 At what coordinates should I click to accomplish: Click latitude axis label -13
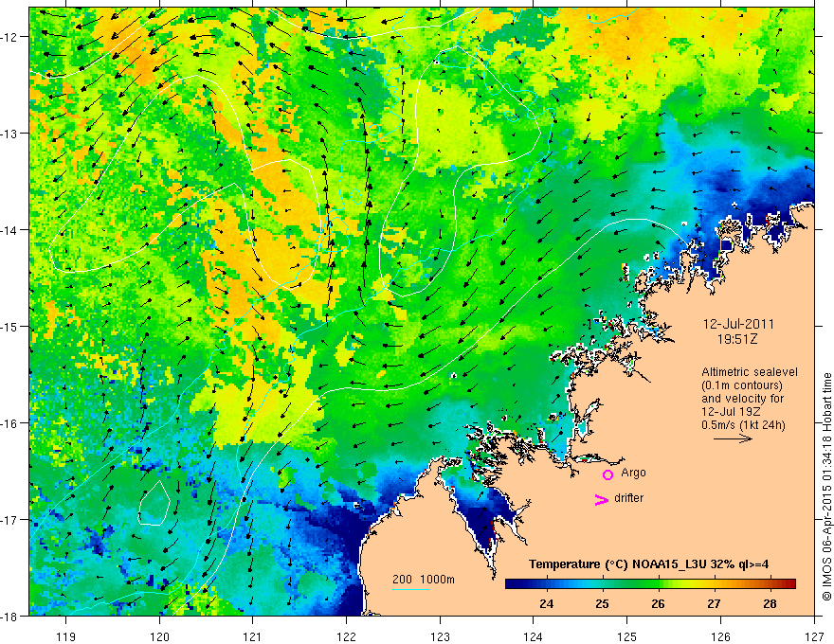click(9, 134)
